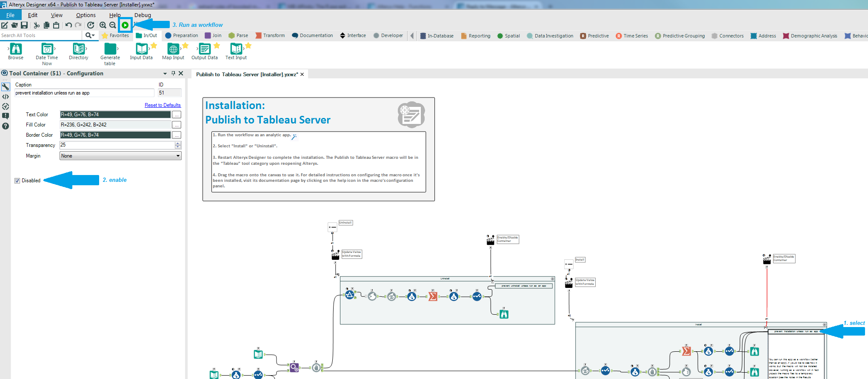Select the Publish to Tableau Server document tab
The width and height of the screenshot is (868, 379).
tap(247, 75)
